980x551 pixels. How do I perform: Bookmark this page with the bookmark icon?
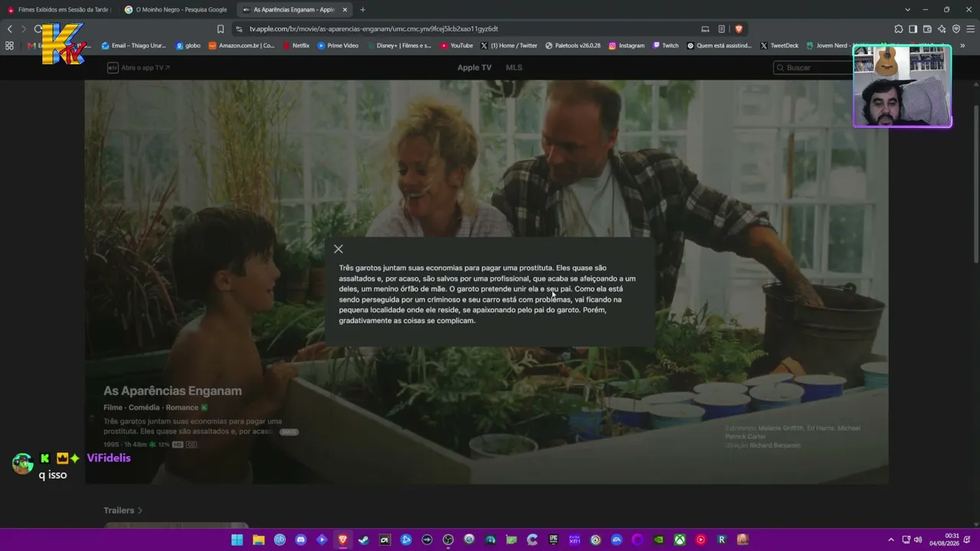pyautogui.click(x=220, y=29)
